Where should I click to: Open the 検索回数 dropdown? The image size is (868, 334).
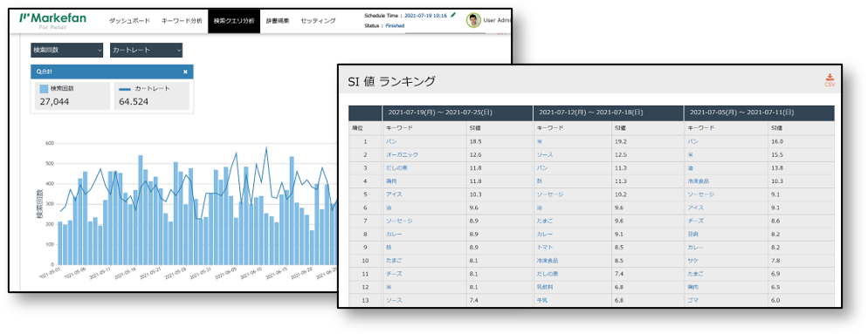(67, 51)
